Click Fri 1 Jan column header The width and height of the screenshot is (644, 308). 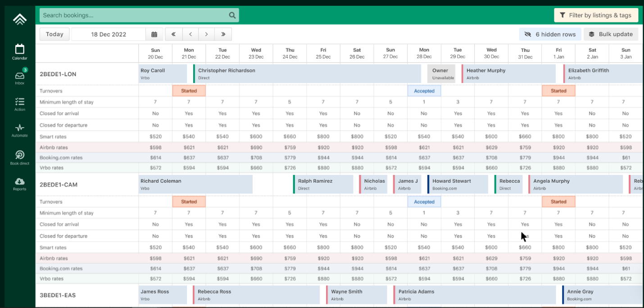(x=558, y=53)
